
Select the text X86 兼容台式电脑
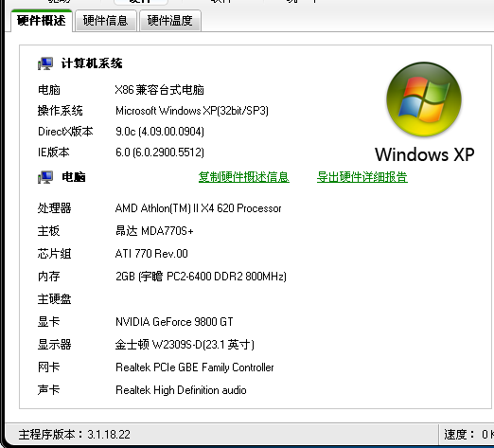click(159, 90)
